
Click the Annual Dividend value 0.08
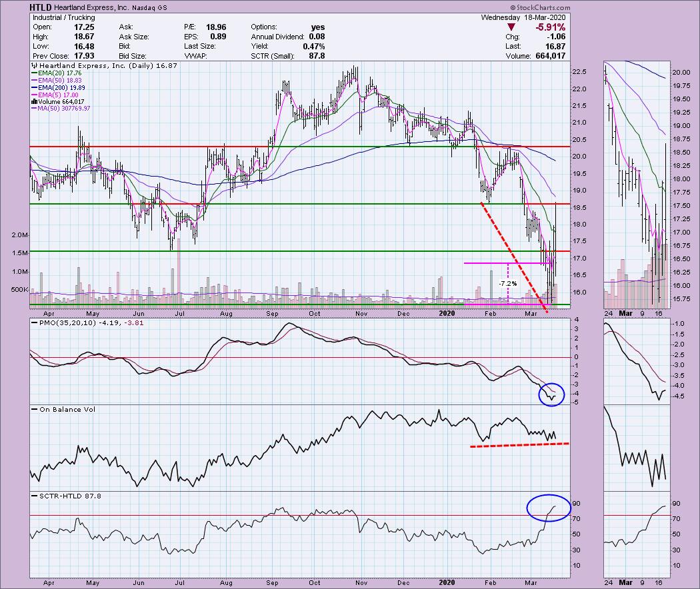tap(317, 37)
